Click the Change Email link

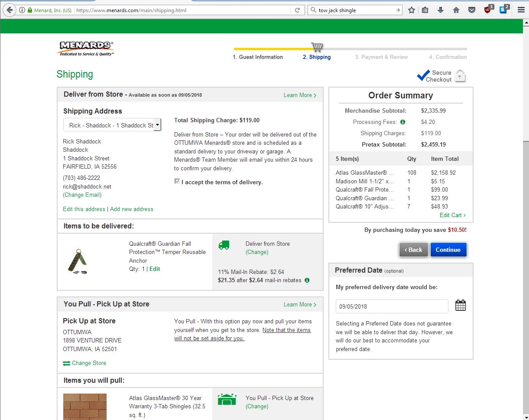82,195
